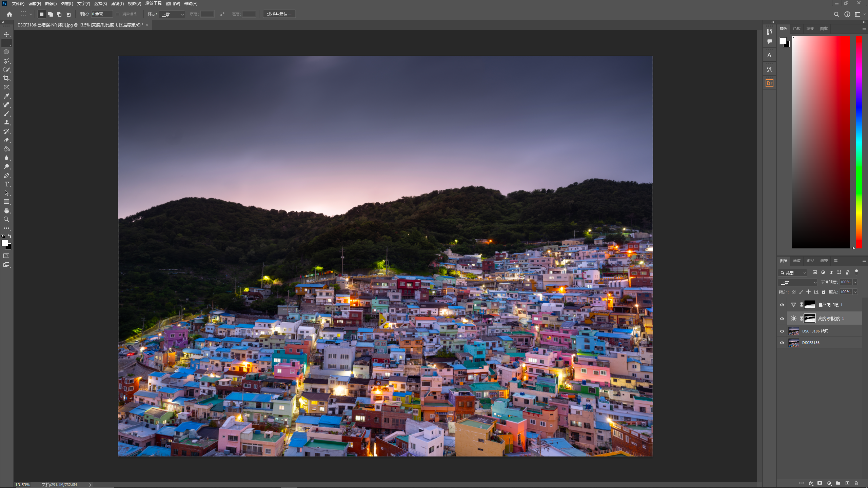The image size is (868, 488).
Task: Select the Clone Stamp tool
Action: point(6,123)
